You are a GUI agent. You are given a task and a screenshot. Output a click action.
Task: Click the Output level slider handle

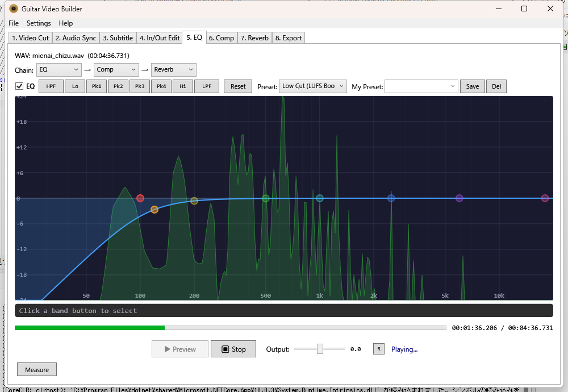[x=320, y=349]
